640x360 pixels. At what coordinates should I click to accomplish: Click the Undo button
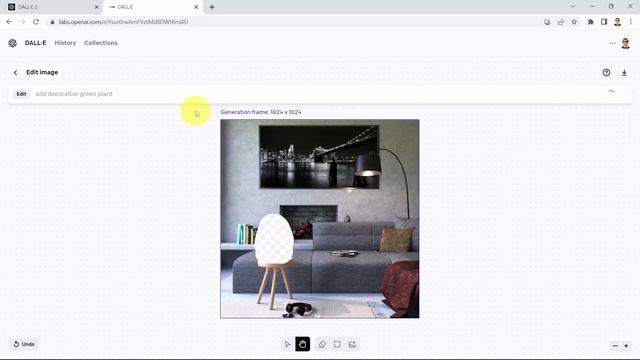24,344
